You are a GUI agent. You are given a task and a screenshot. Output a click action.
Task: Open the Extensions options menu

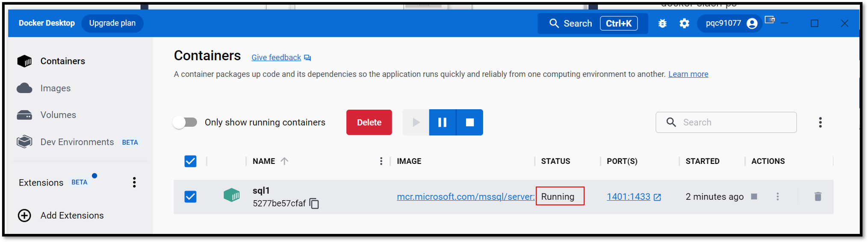[x=134, y=183]
